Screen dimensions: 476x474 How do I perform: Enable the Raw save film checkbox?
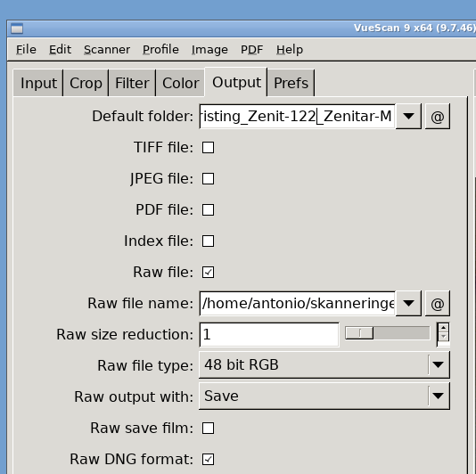(208, 429)
